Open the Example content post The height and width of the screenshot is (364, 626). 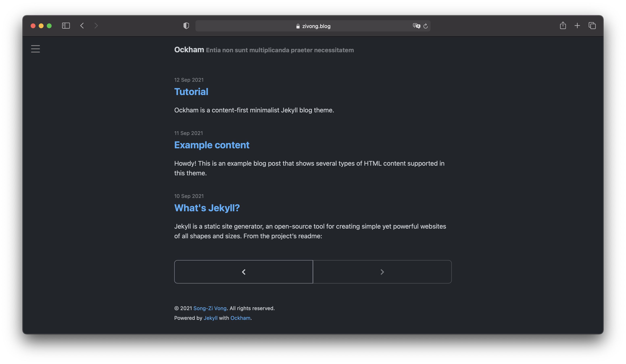pyautogui.click(x=212, y=145)
